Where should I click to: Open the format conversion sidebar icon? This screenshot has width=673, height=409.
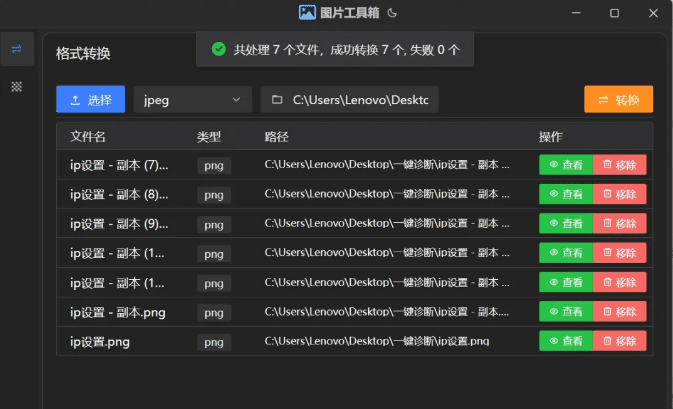click(x=16, y=48)
